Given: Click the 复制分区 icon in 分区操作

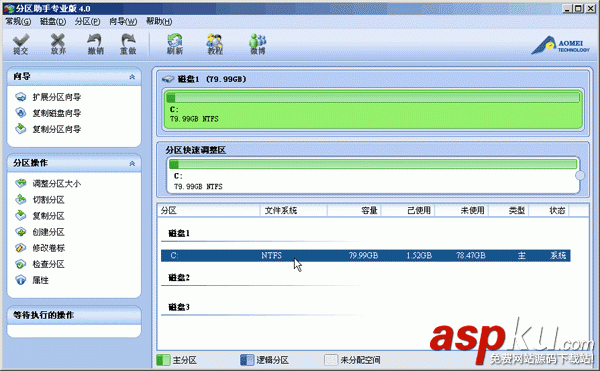Looking at the screenshot, I should tap(21, 216).
